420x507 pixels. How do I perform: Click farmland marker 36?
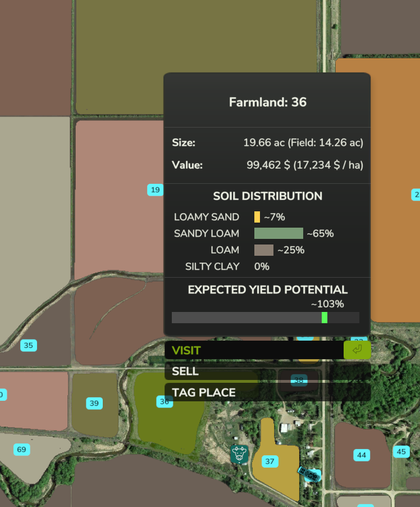[x=164, y=401]
